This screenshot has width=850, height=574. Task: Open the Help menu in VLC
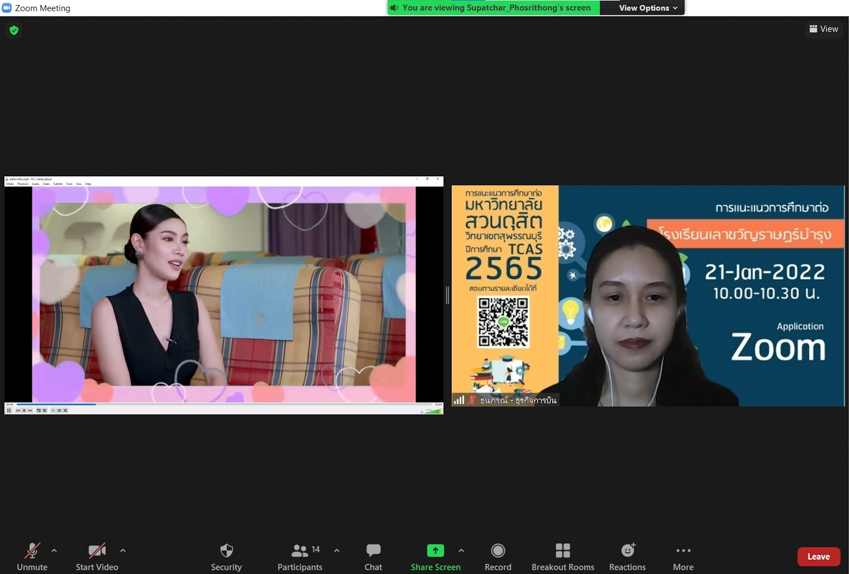[x=88, y=184]
